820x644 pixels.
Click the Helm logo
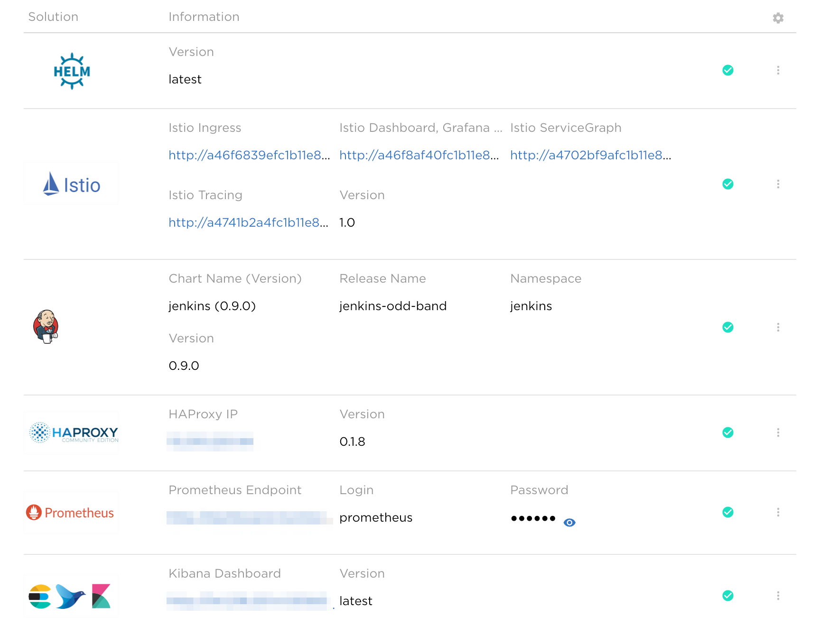pos(72,71)
